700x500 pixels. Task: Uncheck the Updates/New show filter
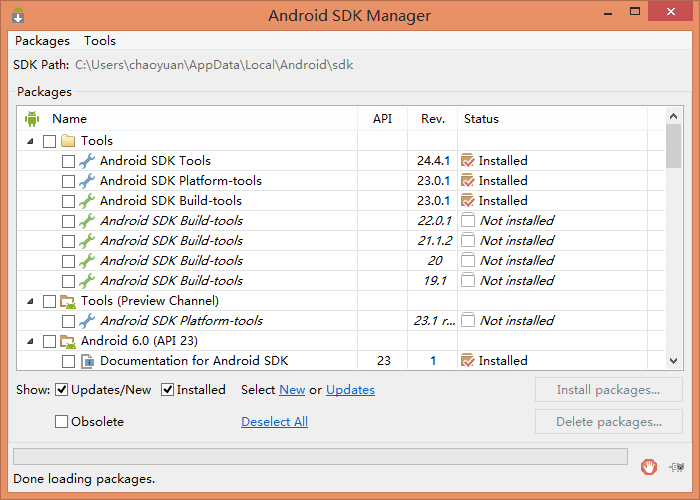click(x=61, y=390)
